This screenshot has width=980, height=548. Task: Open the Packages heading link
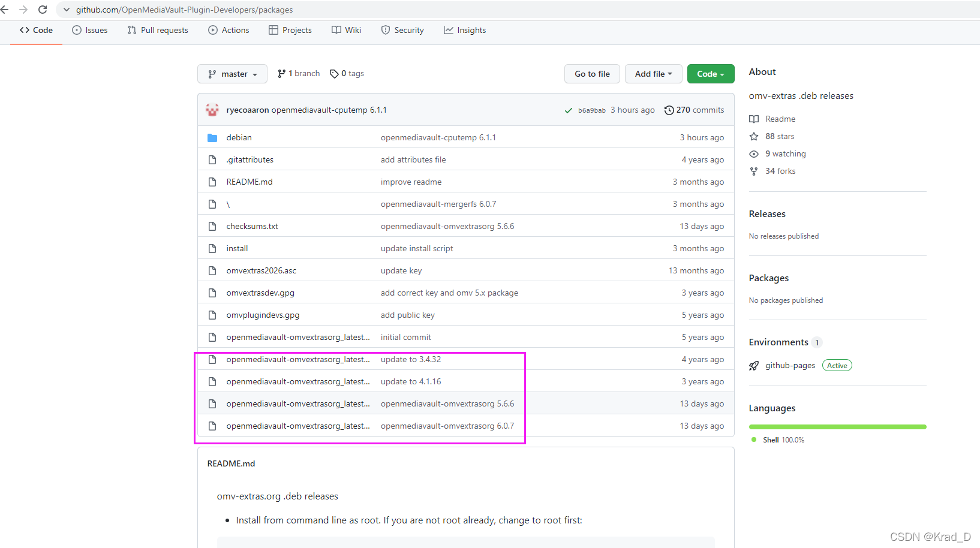pos(769,278)
